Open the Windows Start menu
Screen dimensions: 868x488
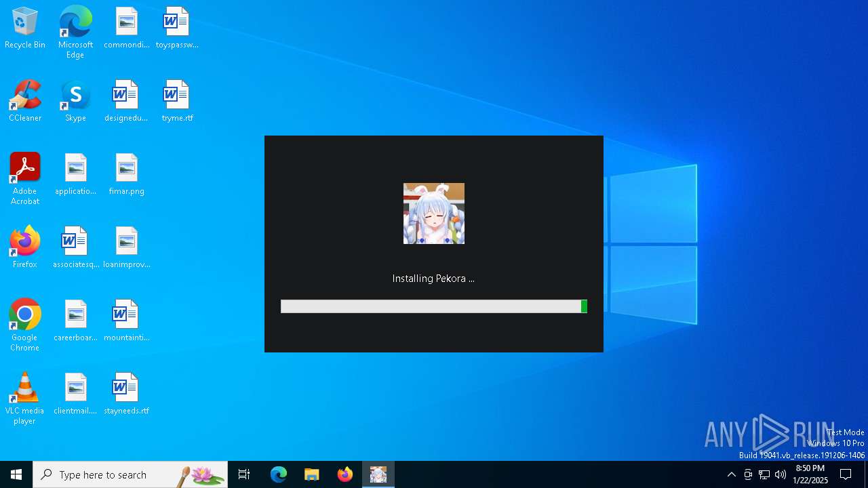[x=16, y=474]
